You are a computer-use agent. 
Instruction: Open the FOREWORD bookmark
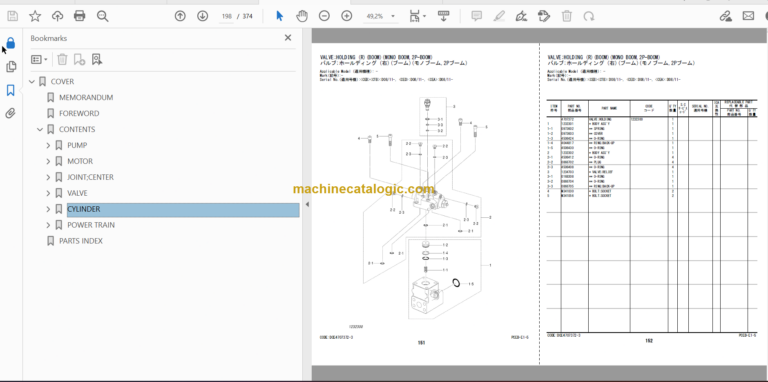point(79,113)
